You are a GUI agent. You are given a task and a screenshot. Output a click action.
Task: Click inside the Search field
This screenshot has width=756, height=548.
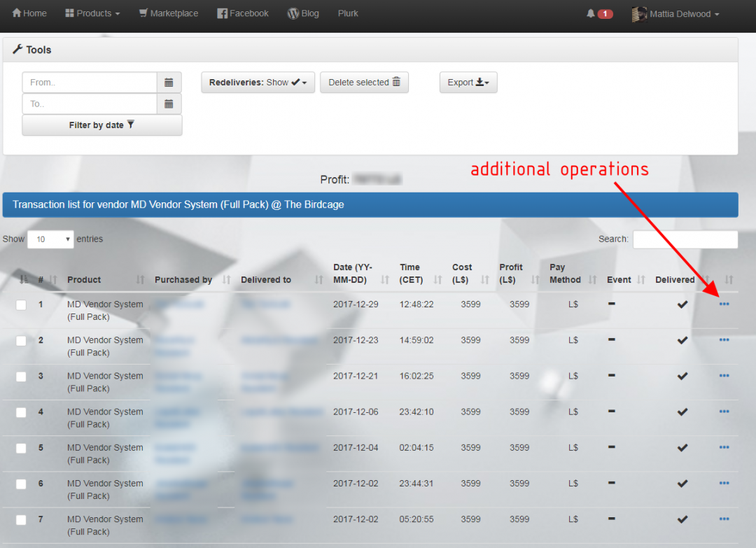pyautogui.click(x=685, y=239)
